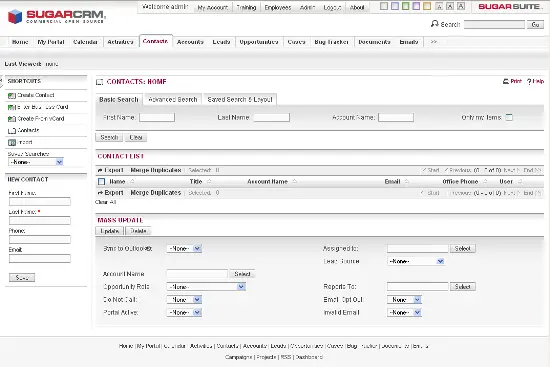Click Select next to Assigned to
Screen dimensions: 550x367
coord(462,248)
